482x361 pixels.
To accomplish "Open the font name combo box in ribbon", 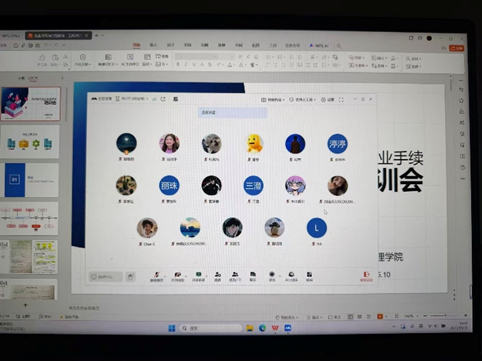I will coord(197,57).
